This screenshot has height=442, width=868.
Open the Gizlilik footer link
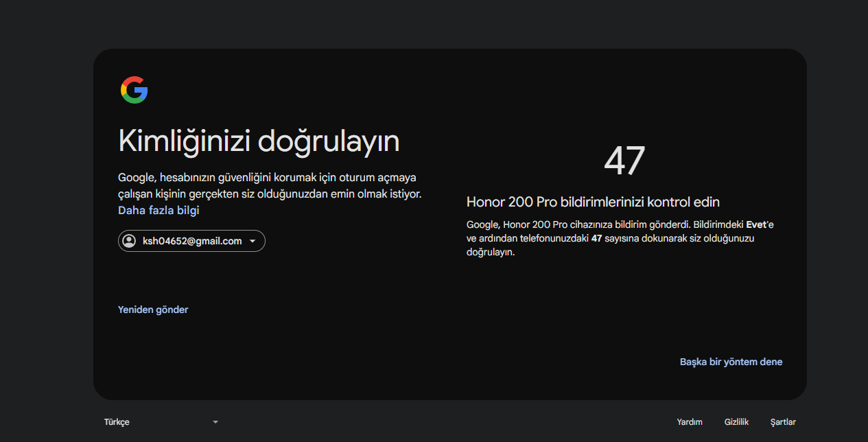coord(736,422)
